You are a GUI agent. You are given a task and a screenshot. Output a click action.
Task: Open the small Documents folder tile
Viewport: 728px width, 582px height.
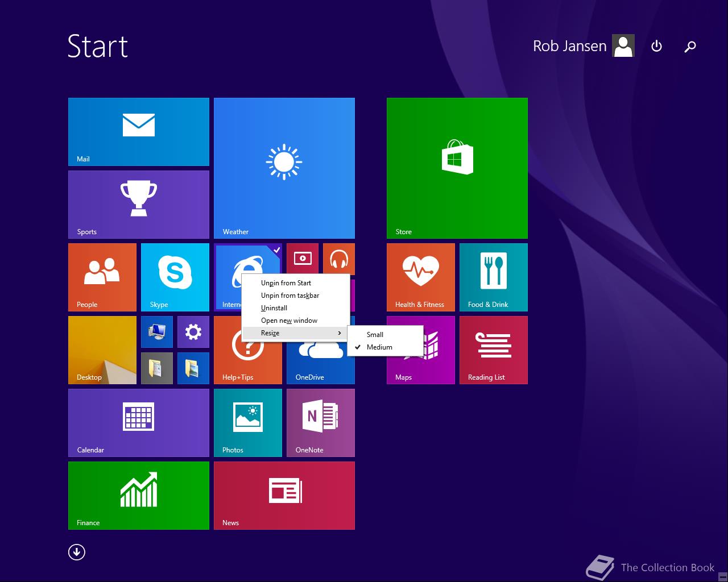pos(157,368)
